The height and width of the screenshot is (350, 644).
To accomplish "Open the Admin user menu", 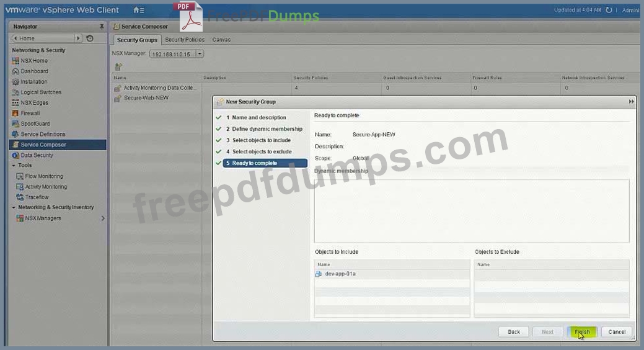I will pos(631,11).
